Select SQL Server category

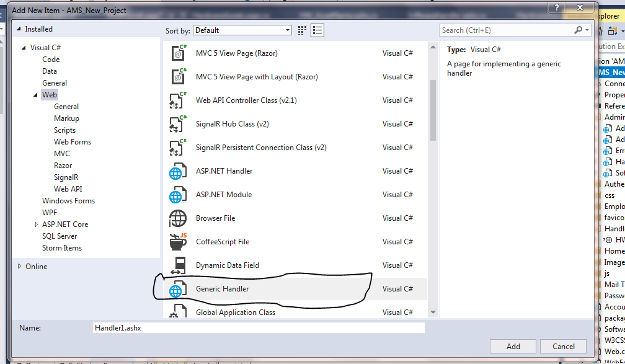pos(60,236)
